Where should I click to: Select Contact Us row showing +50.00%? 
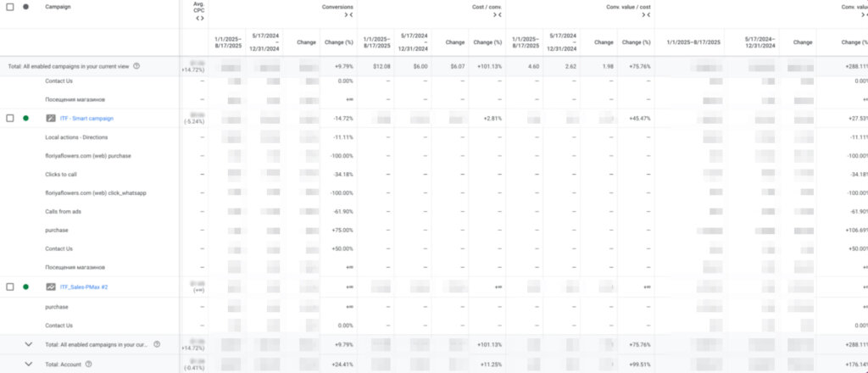pyautogui.click(x=58, y=248)
